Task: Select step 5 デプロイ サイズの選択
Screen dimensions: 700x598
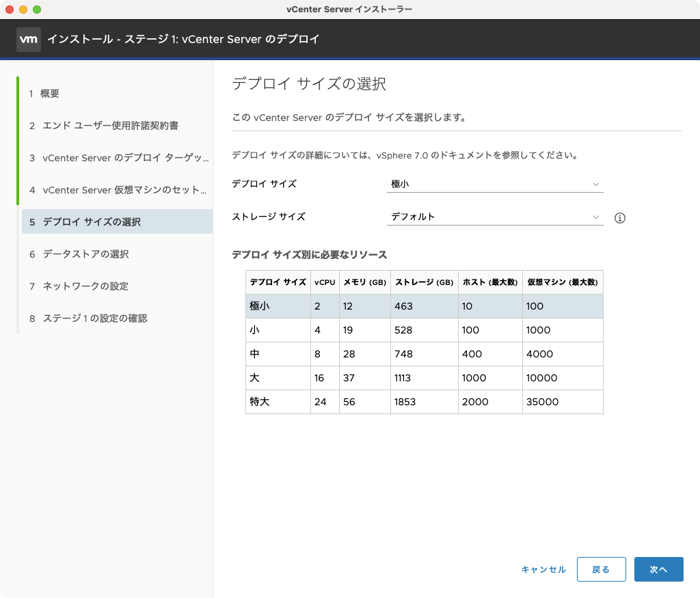Action: point(117,221)
